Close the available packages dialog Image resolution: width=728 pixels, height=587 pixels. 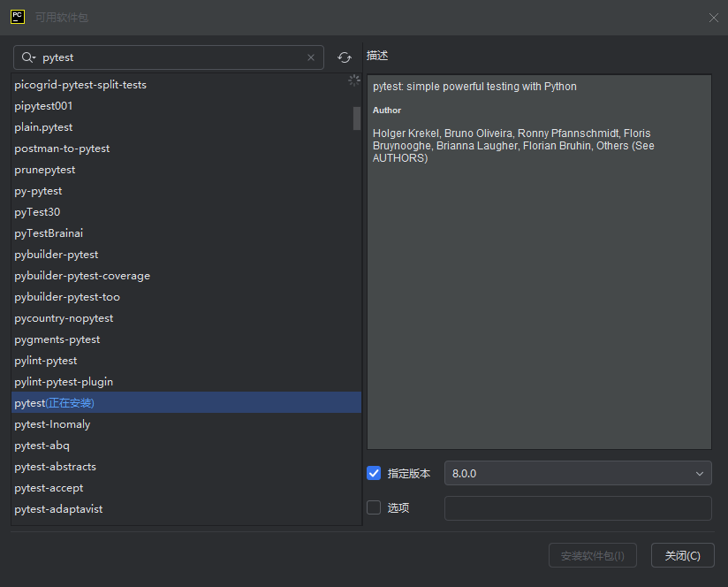[x=714, y=18]
